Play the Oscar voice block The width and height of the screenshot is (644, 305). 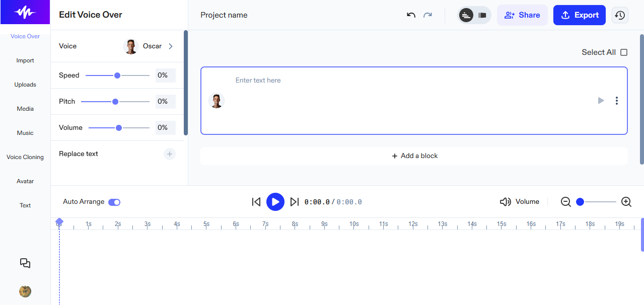601,100
